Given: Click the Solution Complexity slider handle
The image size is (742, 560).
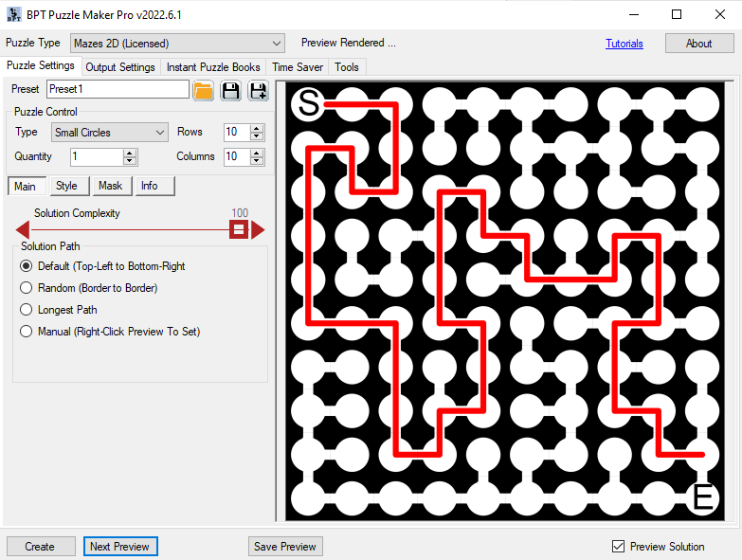Looking at the screenshot, I should [x=240, y=229].
